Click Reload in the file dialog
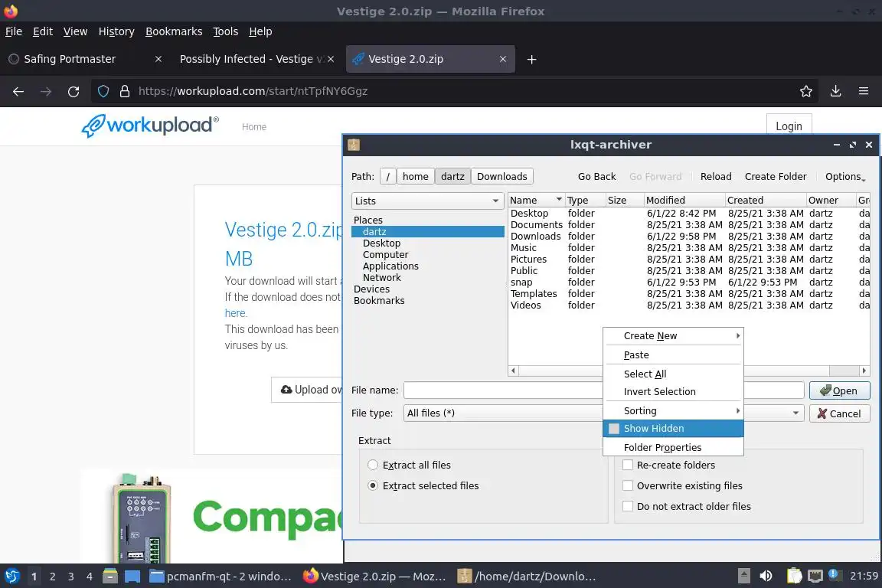The width and height of the screenshot is (882, 588). point(716,177)
